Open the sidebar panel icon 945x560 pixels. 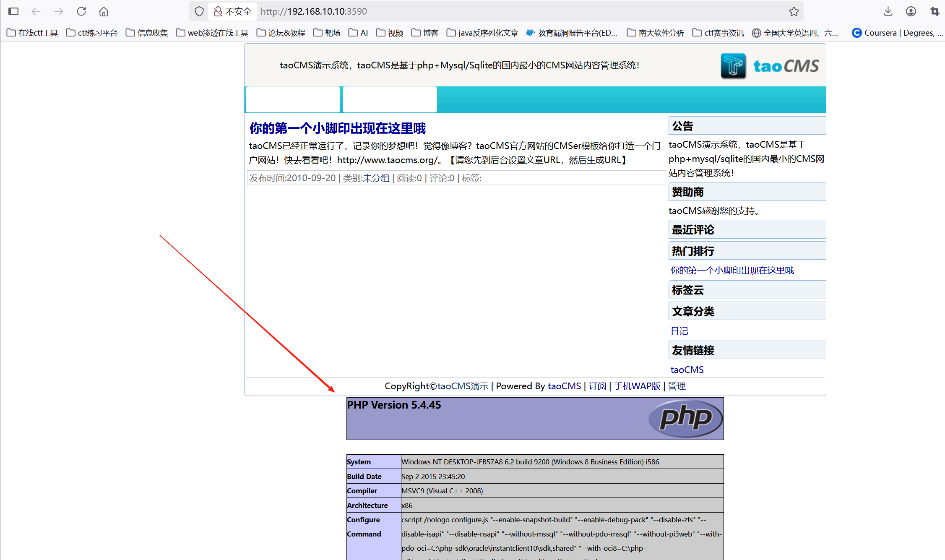[x=13, y=11]
